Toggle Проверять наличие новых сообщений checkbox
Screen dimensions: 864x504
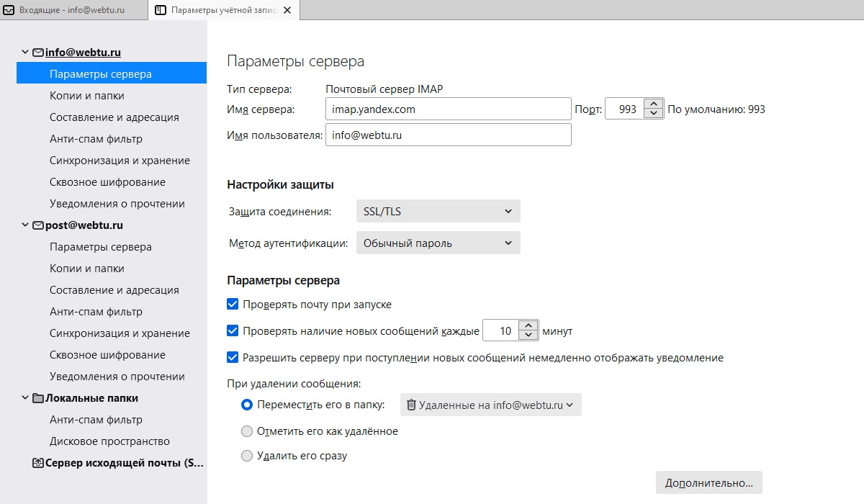click(x=233, y=331)
